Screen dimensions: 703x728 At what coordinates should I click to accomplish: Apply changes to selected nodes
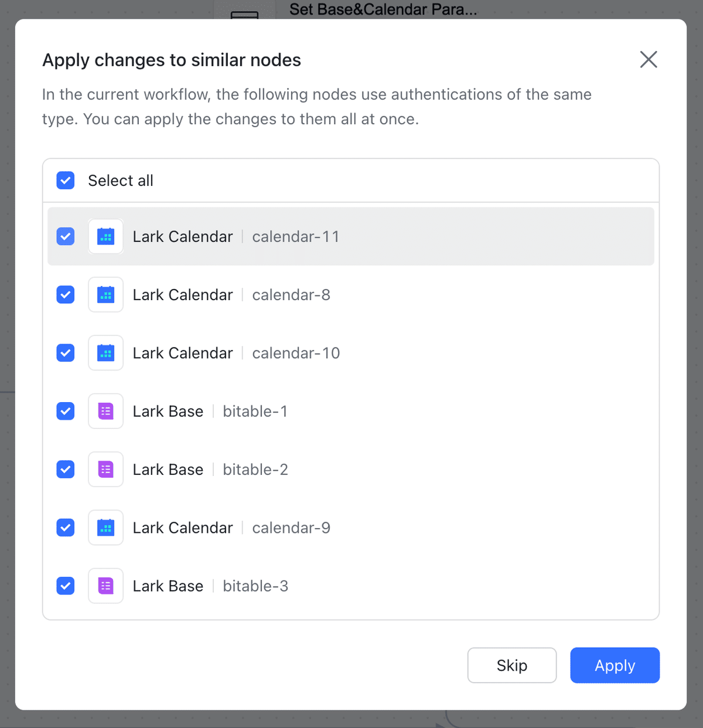coord(615,665)
